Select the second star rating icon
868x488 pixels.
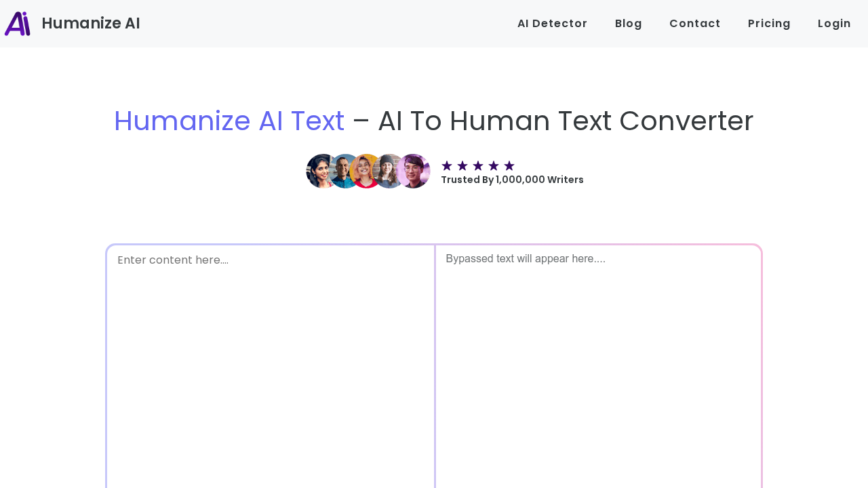click(x=462, y=164)
